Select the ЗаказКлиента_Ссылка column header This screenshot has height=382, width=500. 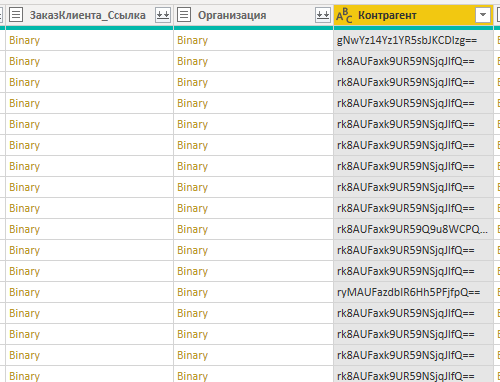click(88, 15)
